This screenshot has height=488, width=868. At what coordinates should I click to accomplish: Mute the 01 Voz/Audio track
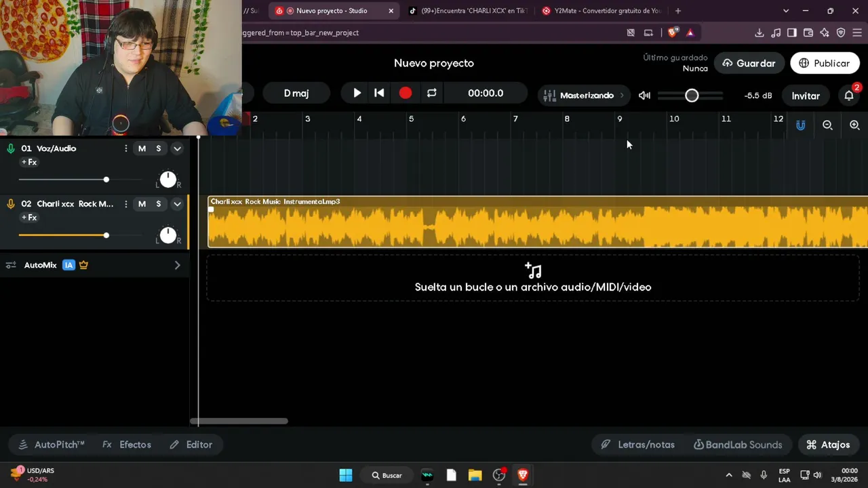pos(142,148)
